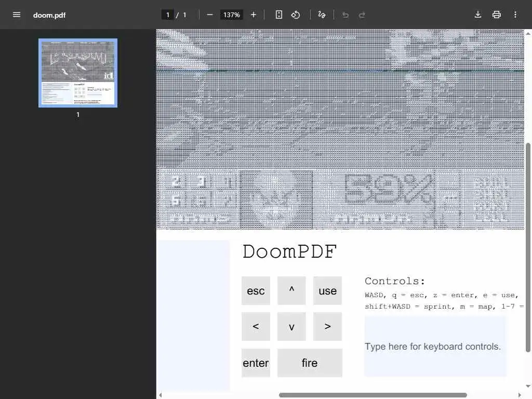Viewport: 532px width, 399px height.
Task: Click the horizontal scrollbar thumb
Action: 373,395
